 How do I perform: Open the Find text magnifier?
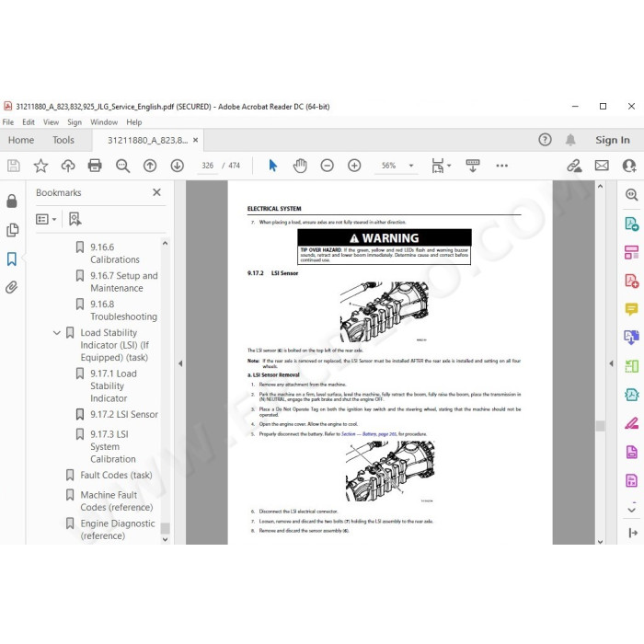pyautogui.click(x=122, y=166)
